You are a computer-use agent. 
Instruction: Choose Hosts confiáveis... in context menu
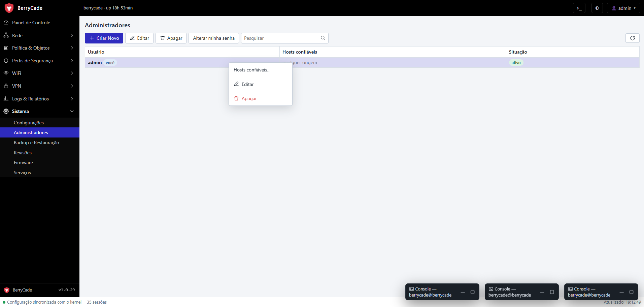261,70
